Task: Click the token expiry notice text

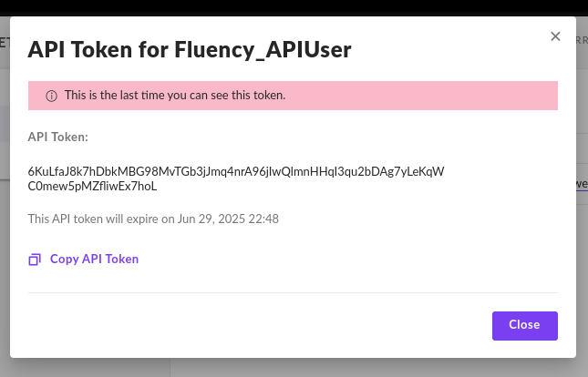Action: (153, 219)
